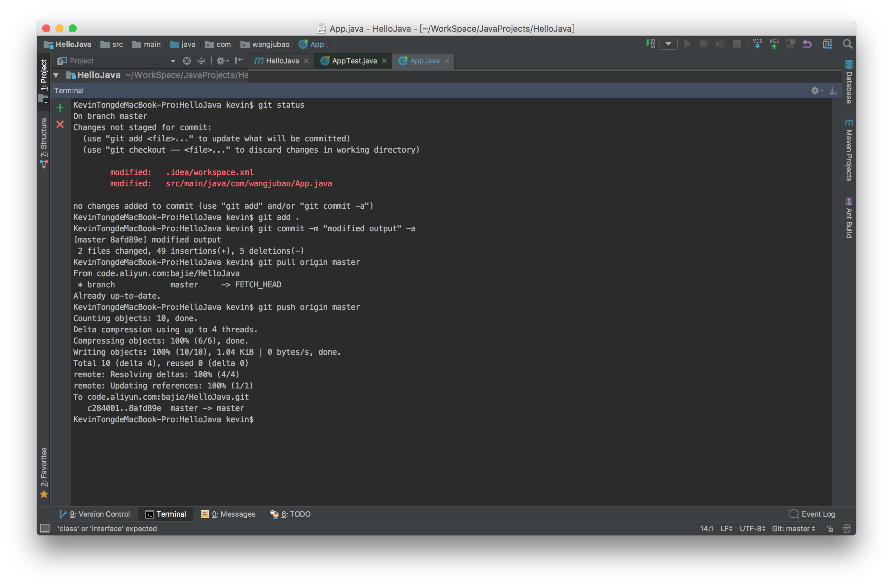Click the VCS Commit Changes icon
The width and height of the screenshot is (893, 588).
tap(774, 44)
